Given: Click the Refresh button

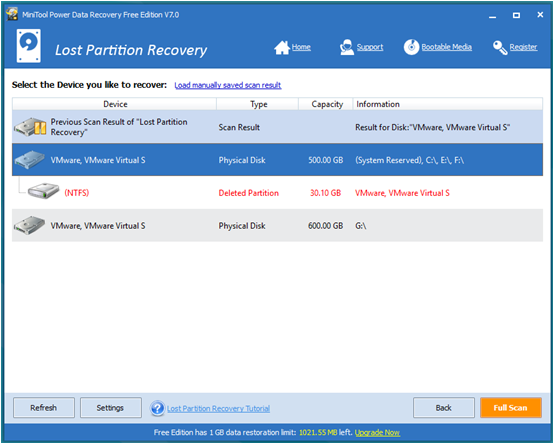Looking at the screenshot, I should 44,408.
